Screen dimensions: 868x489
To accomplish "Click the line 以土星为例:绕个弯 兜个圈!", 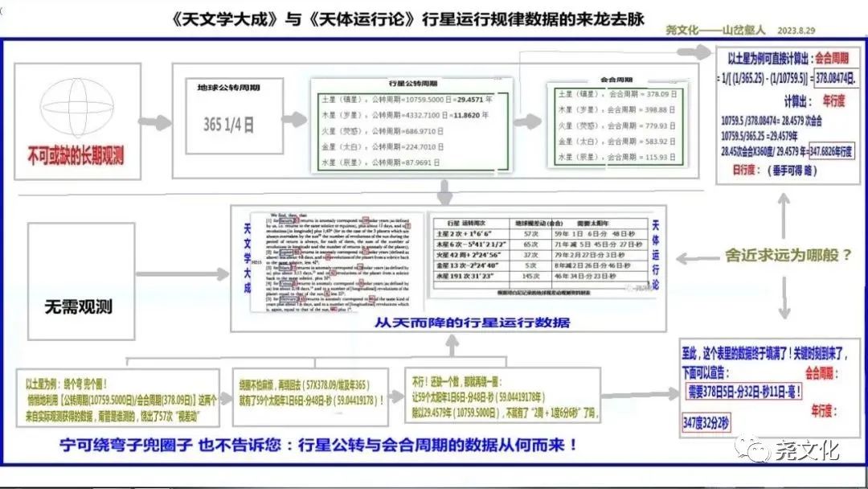I will [67, 384].
